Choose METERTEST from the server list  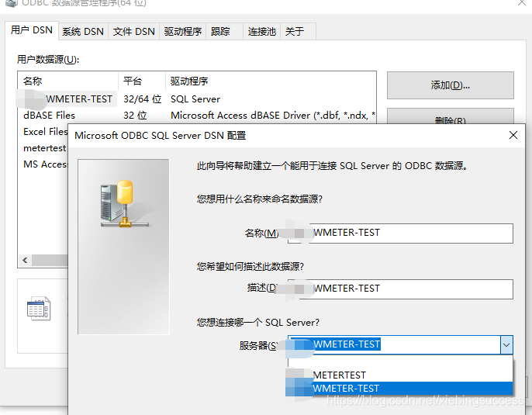400,375
